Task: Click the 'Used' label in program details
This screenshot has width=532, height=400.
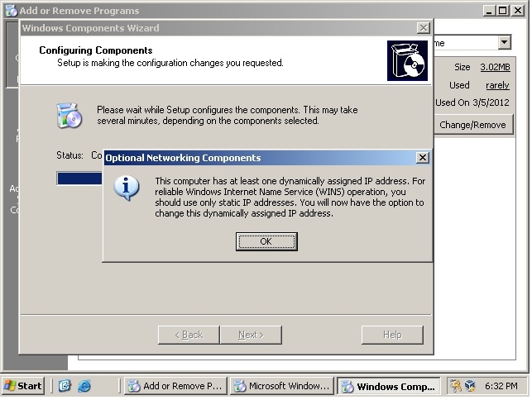Action: point(459,85)
